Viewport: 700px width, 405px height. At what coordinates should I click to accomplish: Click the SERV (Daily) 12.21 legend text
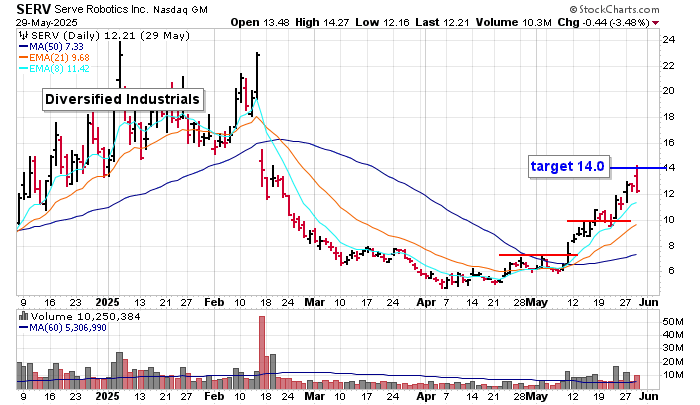111,36
